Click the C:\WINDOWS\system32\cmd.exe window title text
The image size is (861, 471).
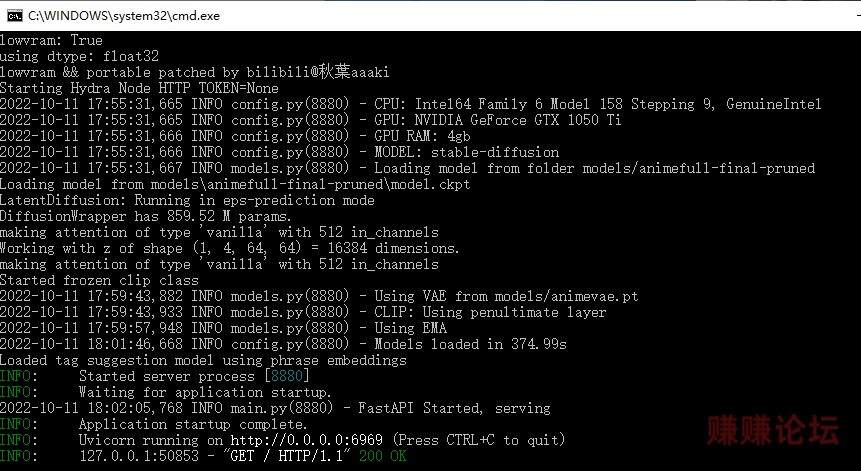point(124,16)
